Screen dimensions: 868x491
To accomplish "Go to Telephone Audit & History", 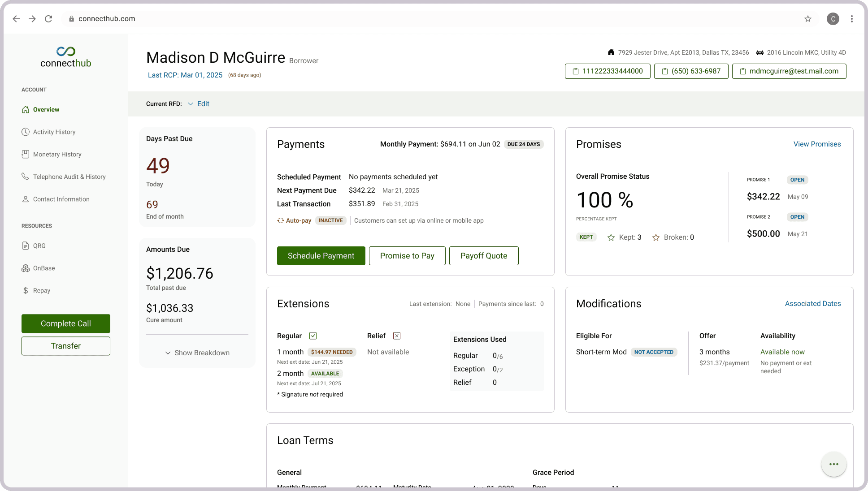I will point(69,177).
